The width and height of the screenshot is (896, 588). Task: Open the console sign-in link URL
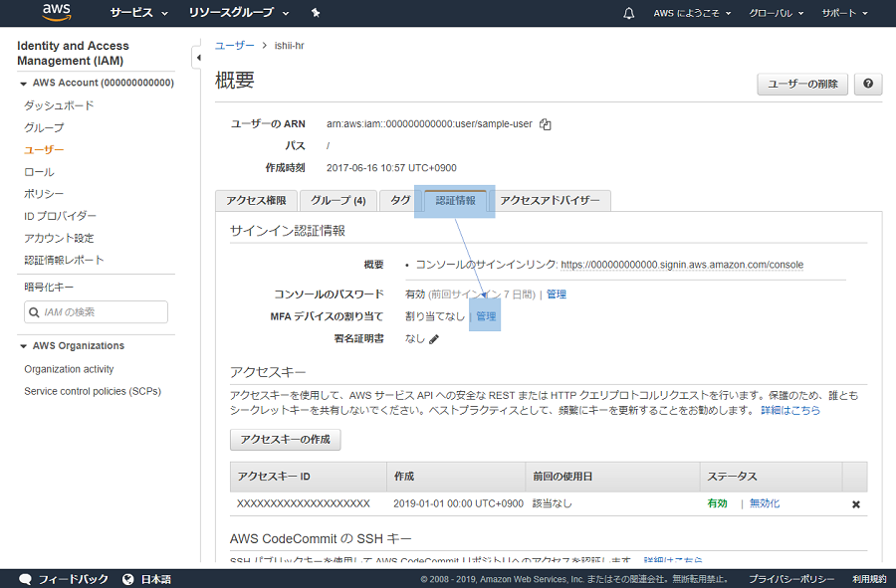[682, 265]
